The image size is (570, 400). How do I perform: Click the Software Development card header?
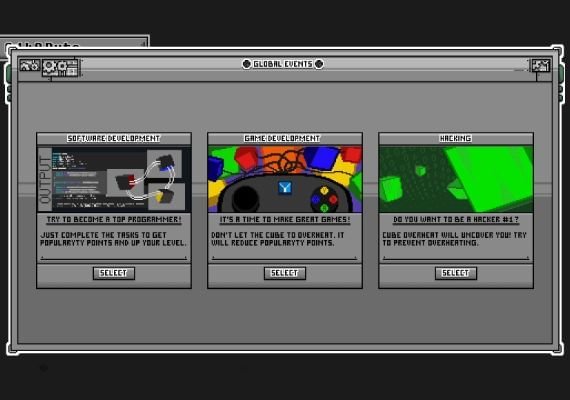click(x=114, y=139)
